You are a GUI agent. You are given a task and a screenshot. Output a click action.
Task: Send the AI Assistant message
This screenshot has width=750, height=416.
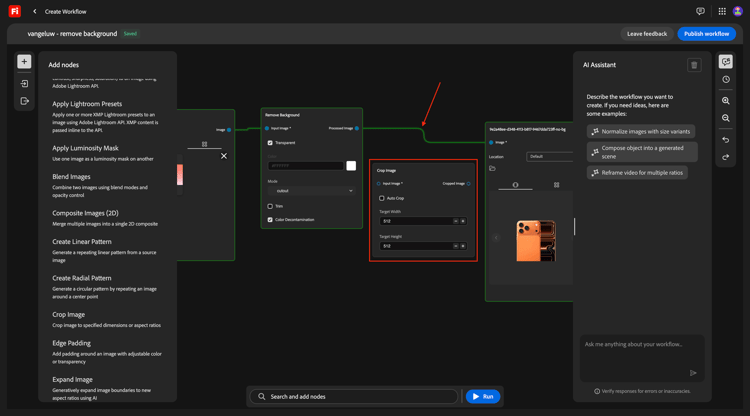point(693,373)
